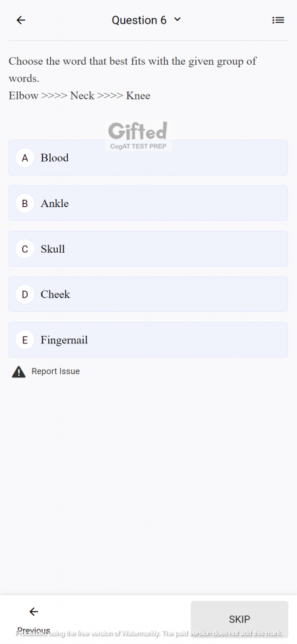Click the Previous arrow icon at bottom
The image size is (297, 644).
pos(34,612)
